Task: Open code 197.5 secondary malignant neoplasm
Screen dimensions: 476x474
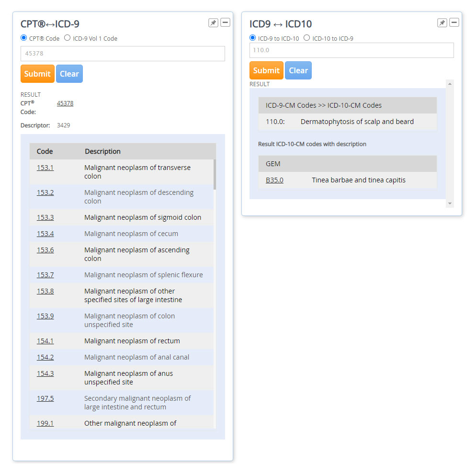Action: tap(45, 398)
